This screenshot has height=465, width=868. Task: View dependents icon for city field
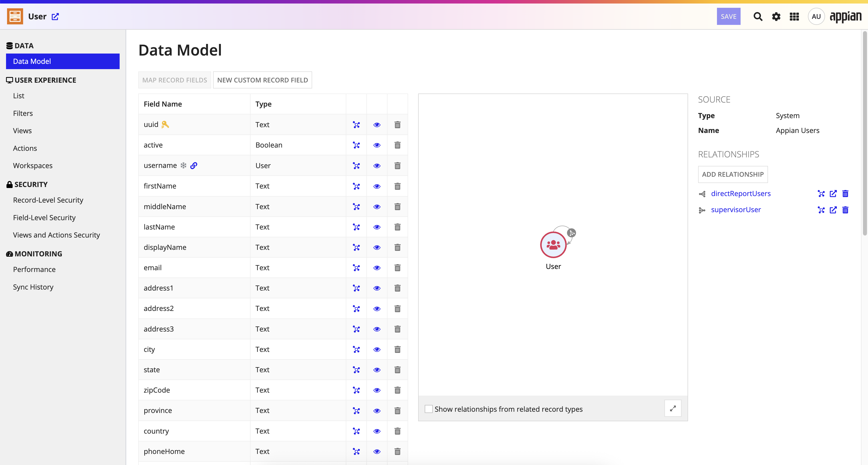(x=356, y=349)
